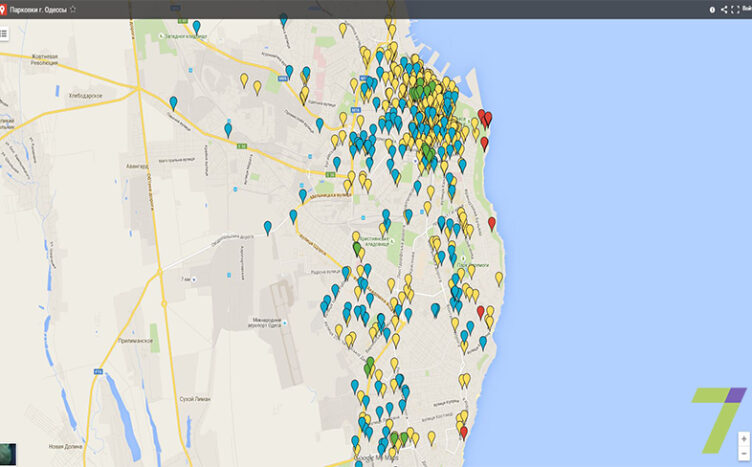Click the Новая Долина place label
The width and height of the screenshot is (752, 467).
[x=65, y=447]
